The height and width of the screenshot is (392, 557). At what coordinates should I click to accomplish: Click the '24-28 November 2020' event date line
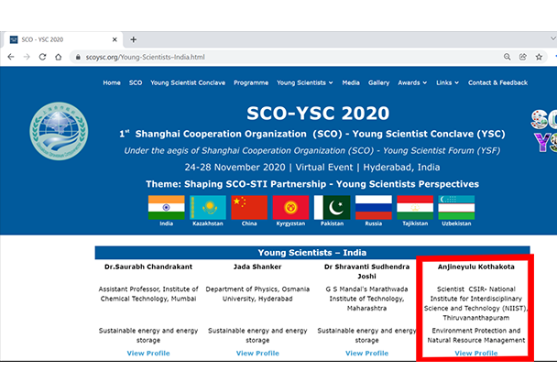[312, 168]
